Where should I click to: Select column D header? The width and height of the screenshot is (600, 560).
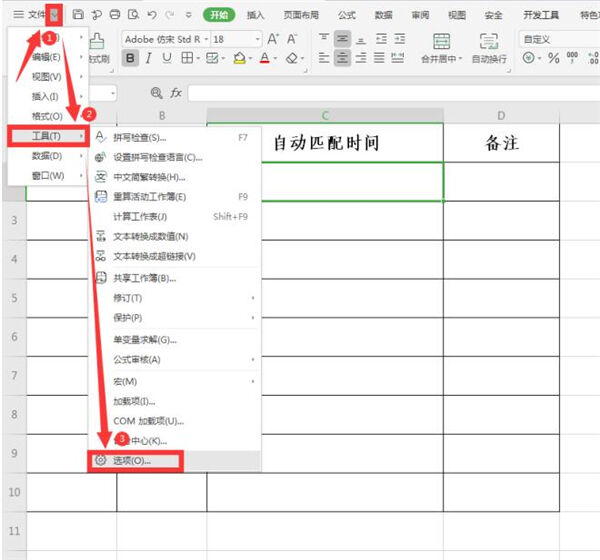501,115
